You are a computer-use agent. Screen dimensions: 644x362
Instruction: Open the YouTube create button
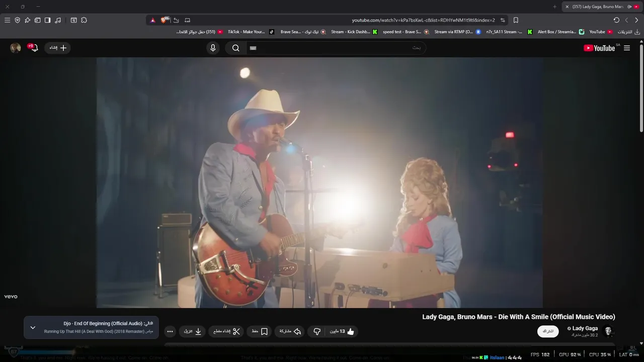[58, 48]
